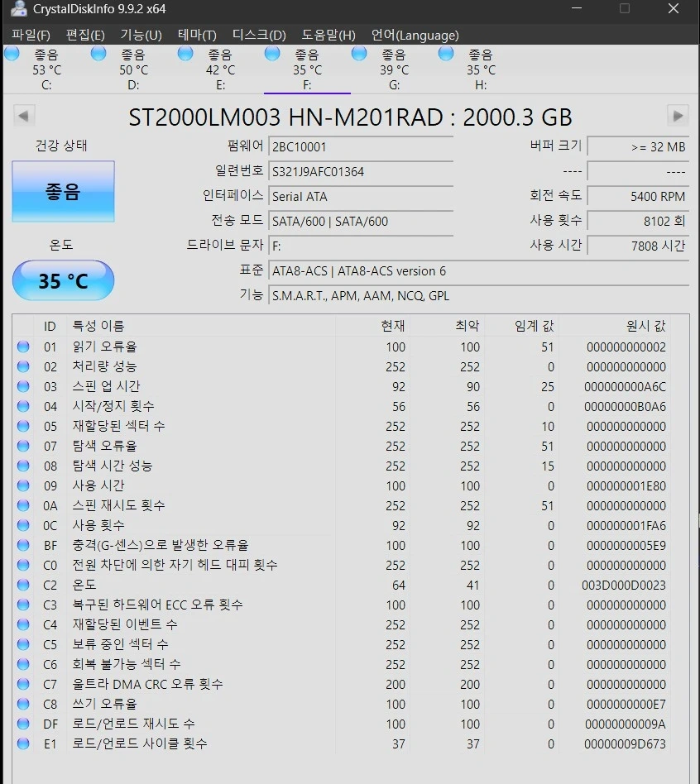Click the features field S.M.A.R.T., APM, AAM
The image size is (700, 784).
(478, 295)
